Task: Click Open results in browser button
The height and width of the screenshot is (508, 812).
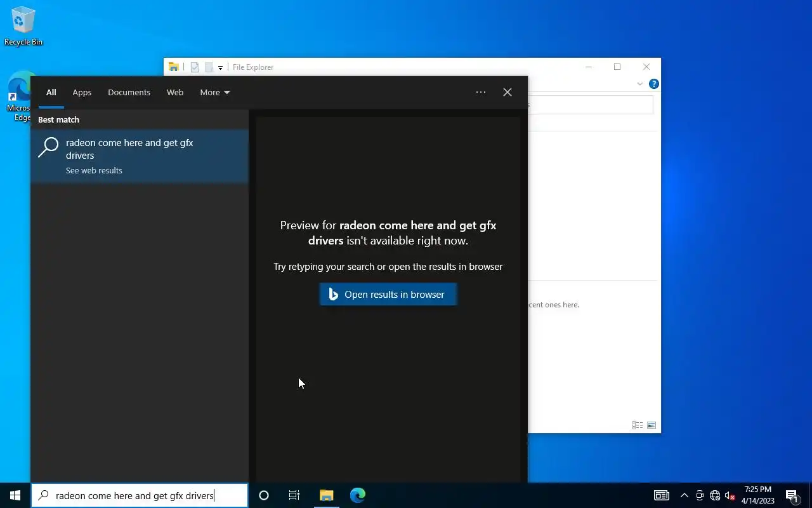Action: [x=388, y=295]
